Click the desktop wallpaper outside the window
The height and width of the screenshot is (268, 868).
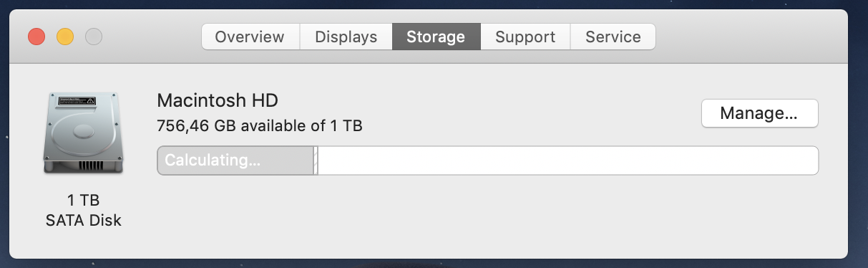(858, 143)
